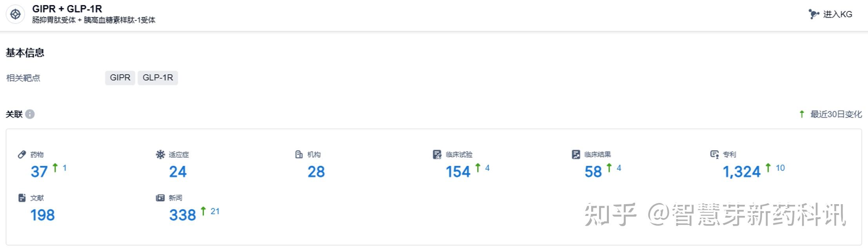Viewport: 868px width, 250px height.
Task: Click the pill icon beside 药物
Action: tap(22, 154)
